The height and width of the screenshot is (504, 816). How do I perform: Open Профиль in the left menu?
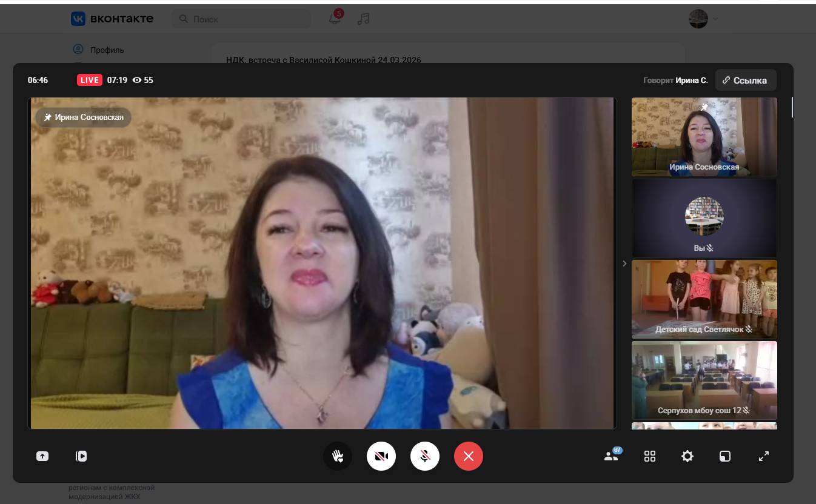pyautogui.click(x=107, y=50)
